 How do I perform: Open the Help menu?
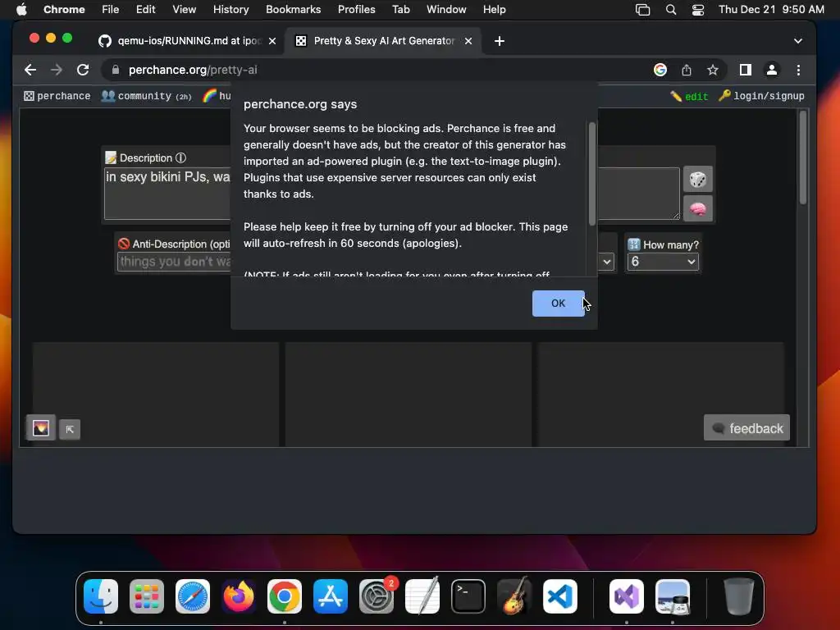tap(494, 9)
